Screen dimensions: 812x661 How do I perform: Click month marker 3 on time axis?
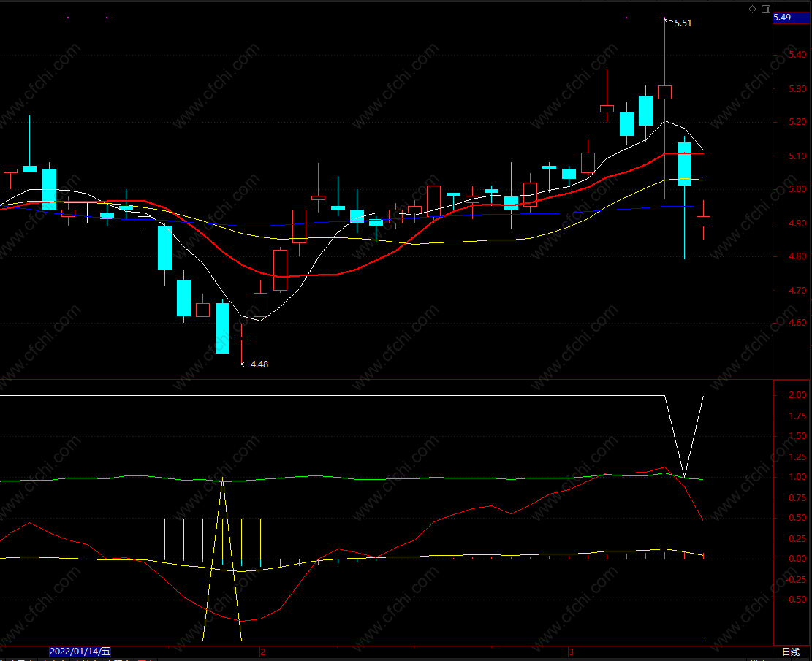[x=572, y=652]
